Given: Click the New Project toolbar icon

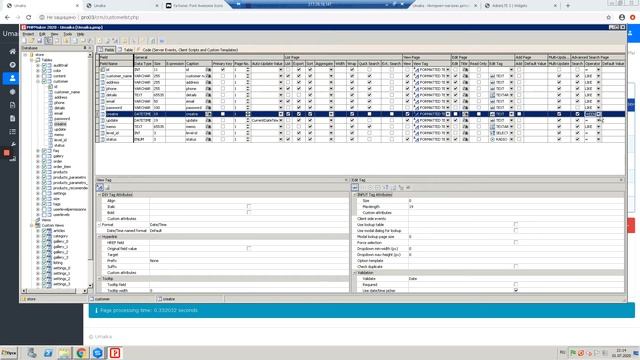Looking at the screenshot, I should 24,41.
